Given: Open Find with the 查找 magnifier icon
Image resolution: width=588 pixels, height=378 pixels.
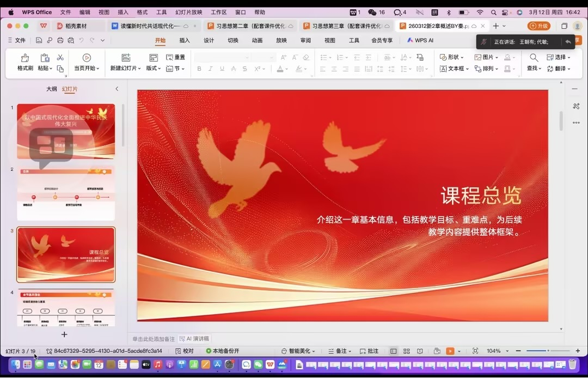Looking at the screenshot, I should tap(532, 57).
